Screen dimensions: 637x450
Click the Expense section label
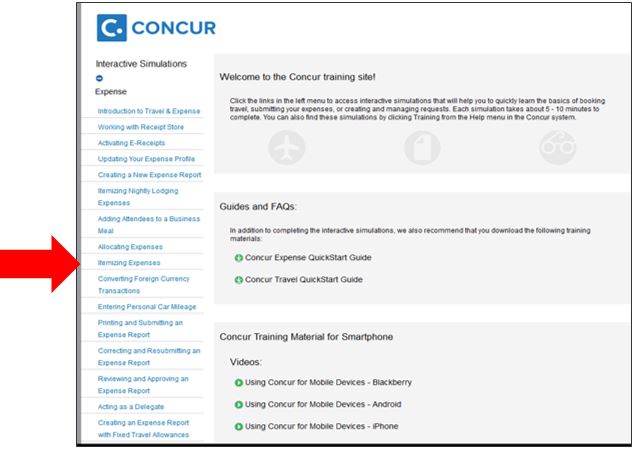click(x=110, y=91)
